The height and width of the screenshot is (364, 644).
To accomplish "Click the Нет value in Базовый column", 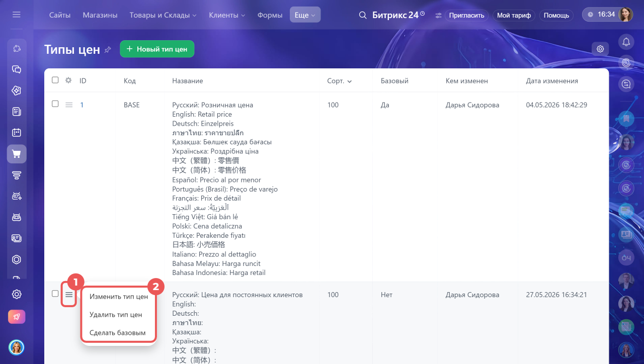I will click(386, 295).
